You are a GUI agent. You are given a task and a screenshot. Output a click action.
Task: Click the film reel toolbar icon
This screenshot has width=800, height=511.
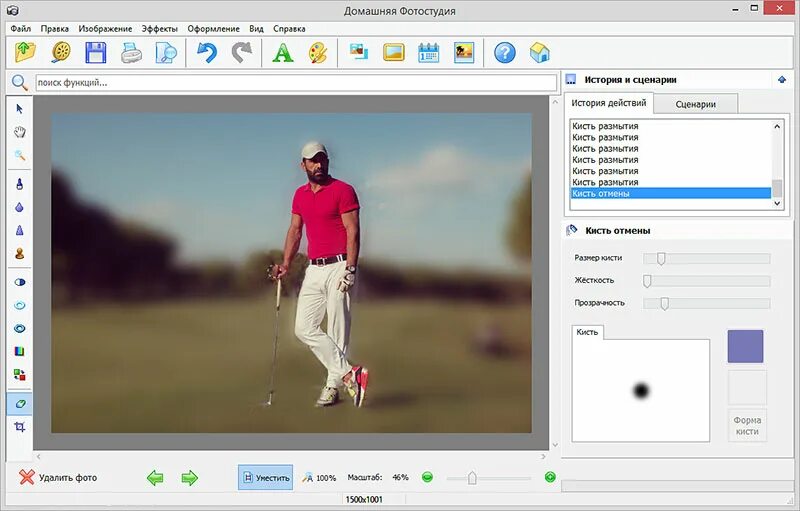point(61,53)
